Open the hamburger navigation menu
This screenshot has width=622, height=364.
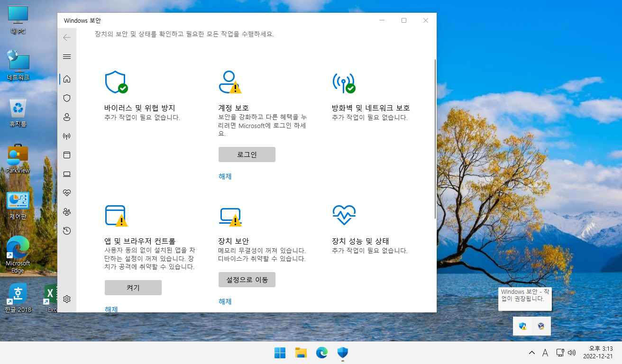tap(67, 56)
